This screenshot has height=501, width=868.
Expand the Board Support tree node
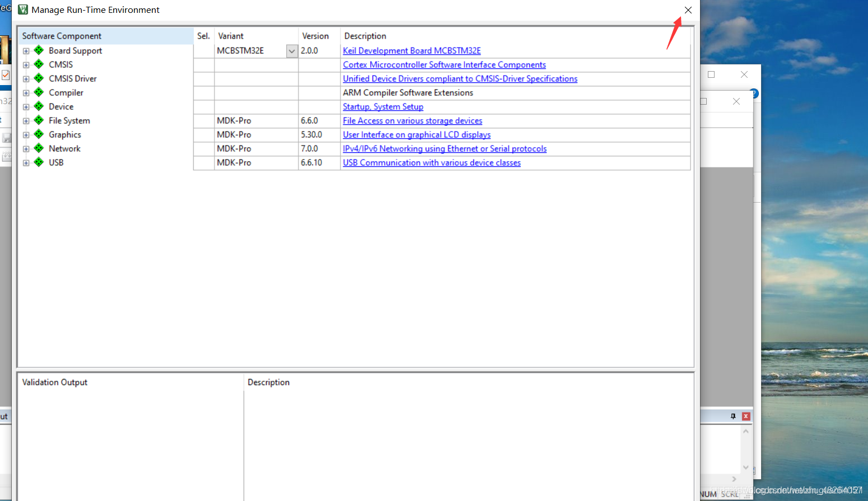26,51
